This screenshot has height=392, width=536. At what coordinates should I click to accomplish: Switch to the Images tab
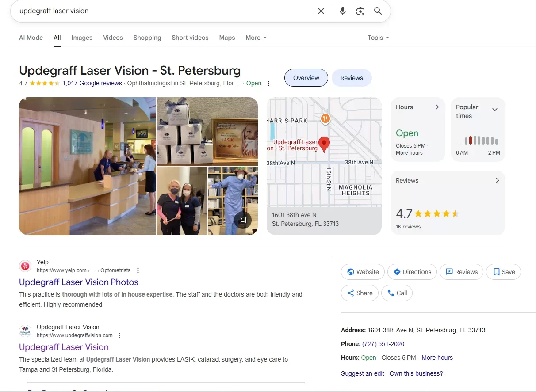click(x=82, y=38)
